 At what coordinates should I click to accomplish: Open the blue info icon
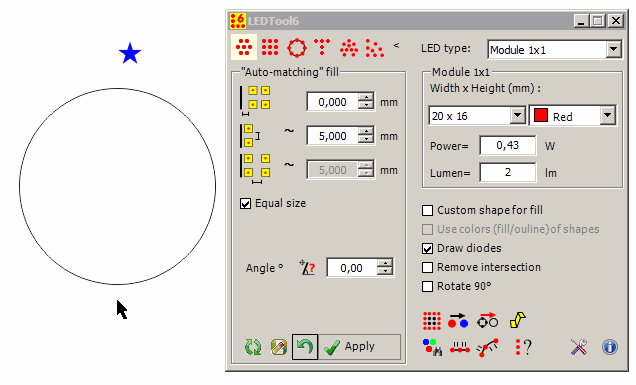[610, 347]
